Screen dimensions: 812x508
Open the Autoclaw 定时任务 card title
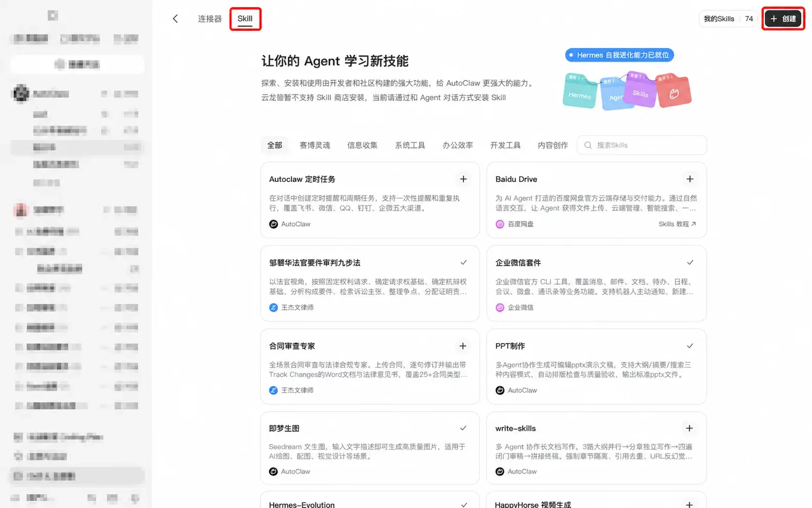coord(302,179)
